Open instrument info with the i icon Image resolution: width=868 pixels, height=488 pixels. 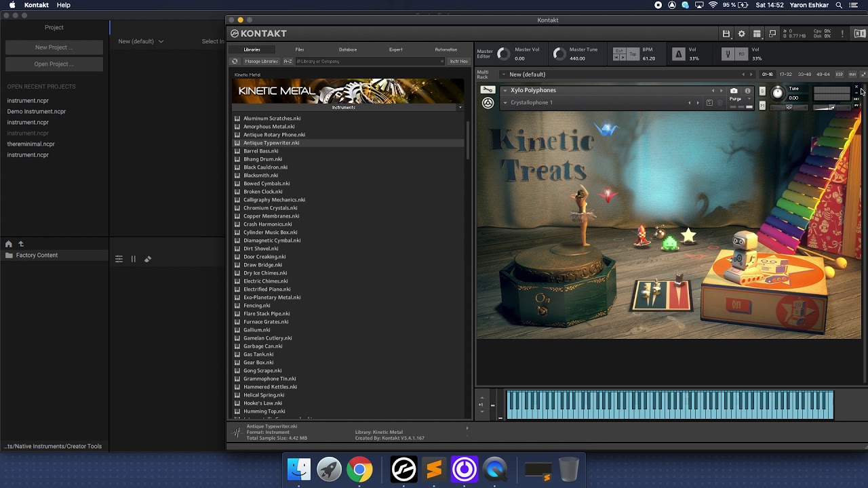(747, 91)
